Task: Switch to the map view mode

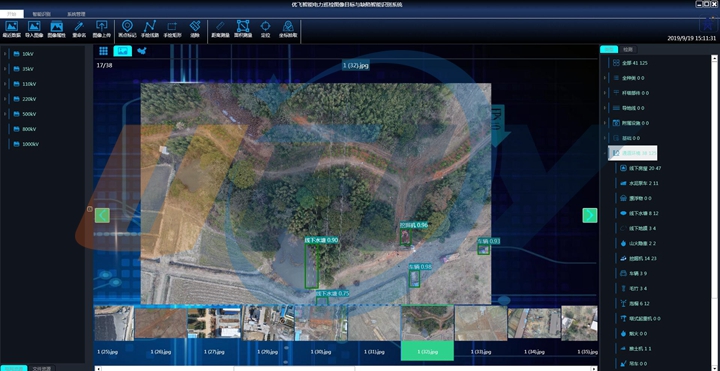Action: click(x=141, y=51)
